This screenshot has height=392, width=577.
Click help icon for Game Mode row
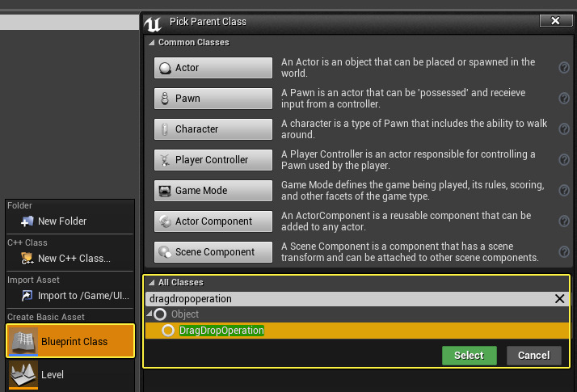pos(564,191)
